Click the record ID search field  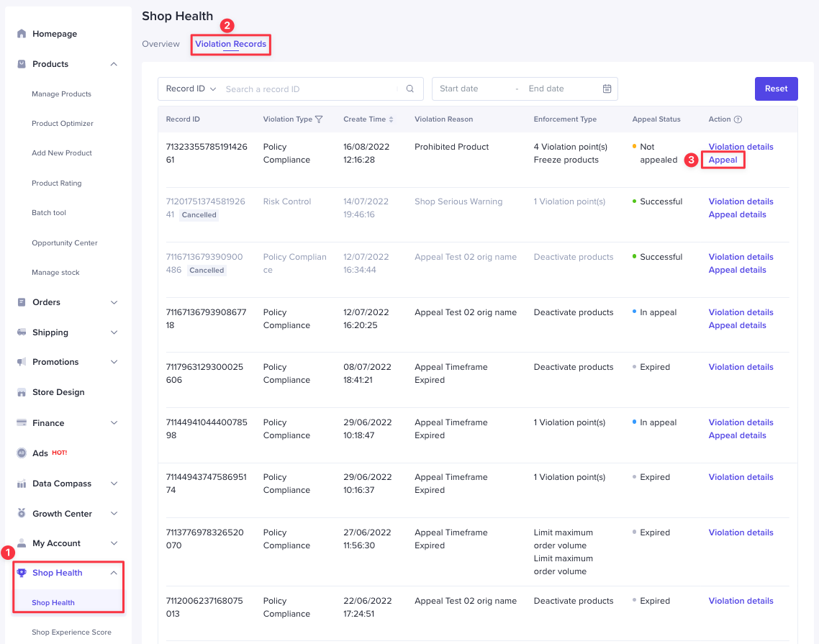pyautogui.click(x=309, y=89)
